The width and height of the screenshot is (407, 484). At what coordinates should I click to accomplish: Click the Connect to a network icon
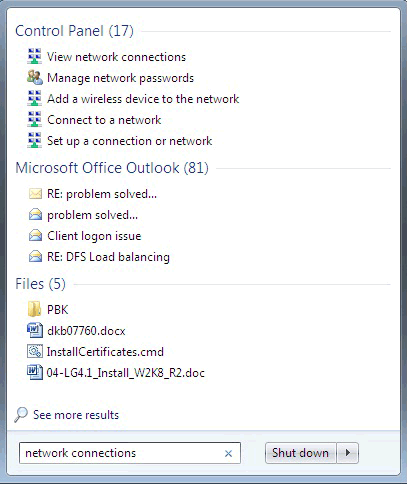tap(34, 119)
